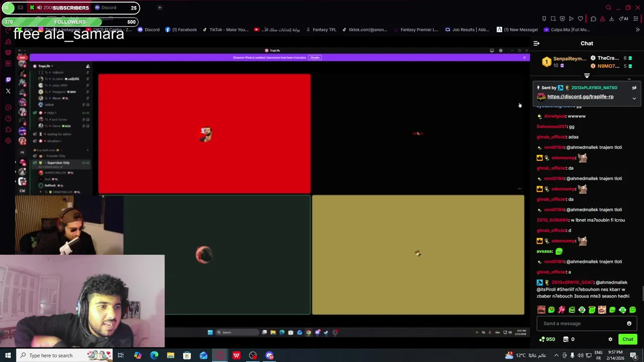Click the ZG13xSPAYK_GOAT username in chat
This screenshot has height=362, width=644.
(x=572, y=283)
